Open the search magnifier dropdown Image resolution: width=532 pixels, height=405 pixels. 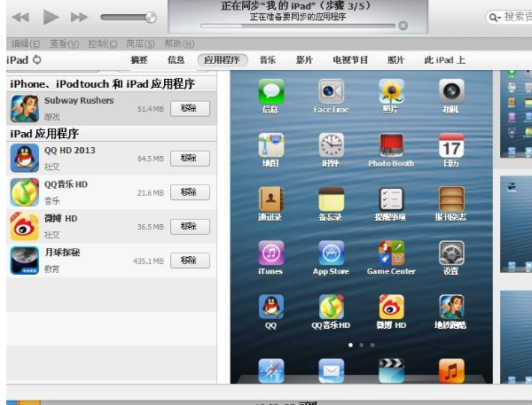point(495,18)
